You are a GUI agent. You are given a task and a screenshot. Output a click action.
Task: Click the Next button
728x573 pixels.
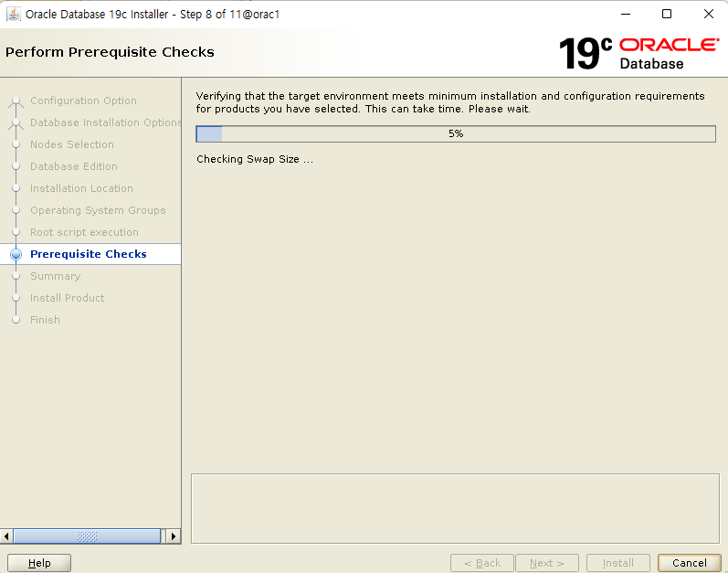click(547, 563)
